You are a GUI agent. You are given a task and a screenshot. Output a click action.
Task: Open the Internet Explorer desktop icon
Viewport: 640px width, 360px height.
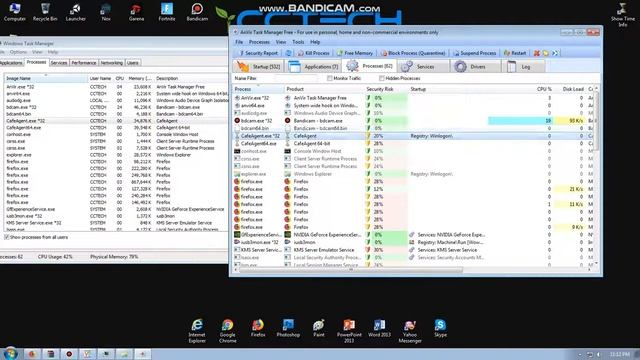pyautogui.click(x=197, y=331)
